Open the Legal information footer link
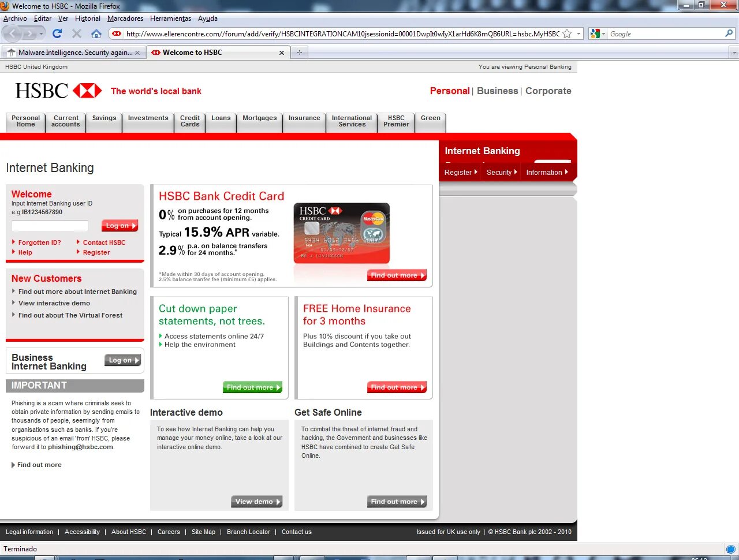Viewport: 739px width, 560px height. [29, 532]
